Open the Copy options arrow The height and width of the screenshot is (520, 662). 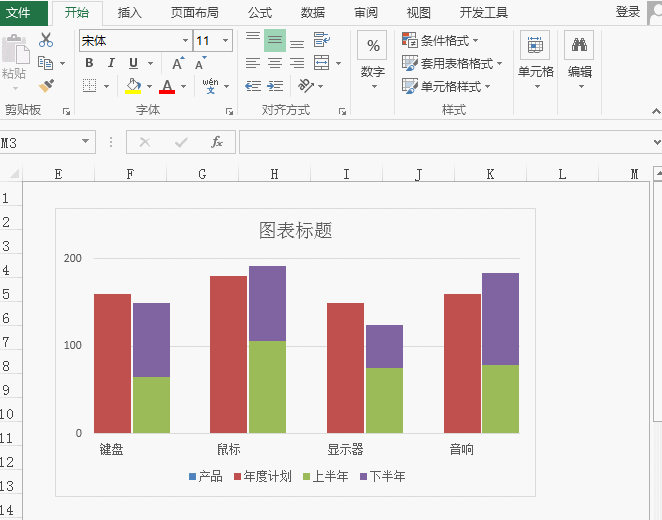click(62, 63)
